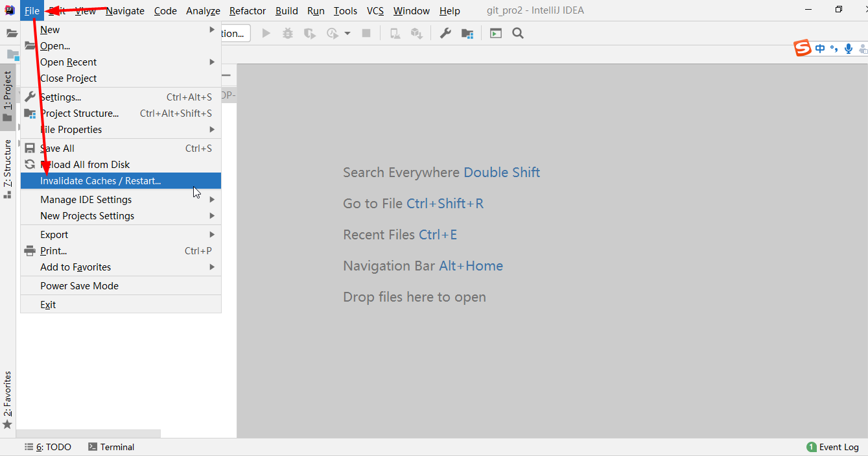The height and width of the screenshot is (456, 868).
Task: Open the Tools menu
Action: point(346,10)
